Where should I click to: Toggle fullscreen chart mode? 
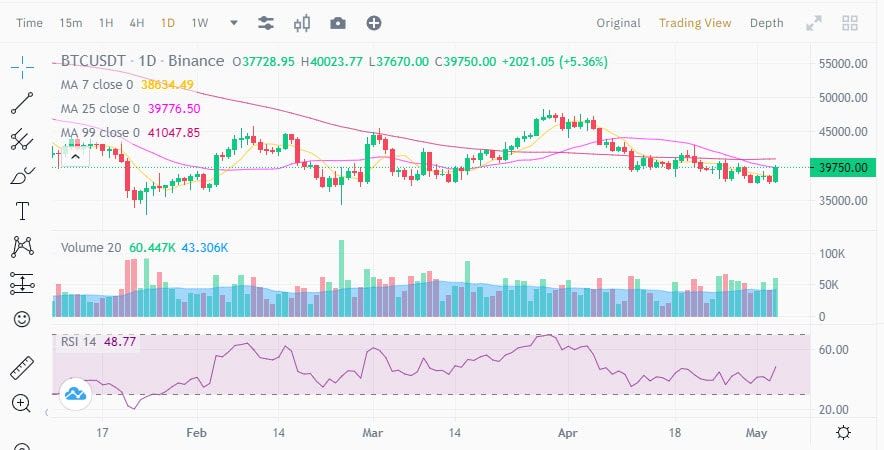[814, 23]
